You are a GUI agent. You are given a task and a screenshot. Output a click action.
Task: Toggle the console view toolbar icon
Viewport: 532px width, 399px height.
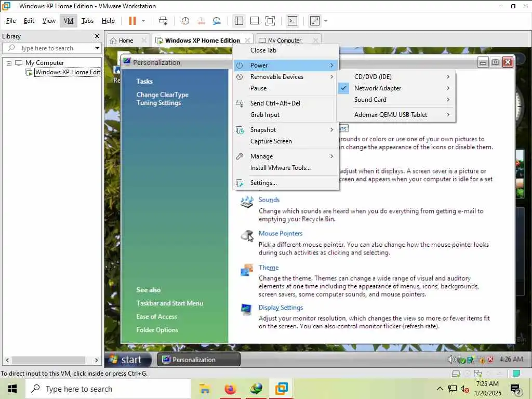(x=292, y=21)
